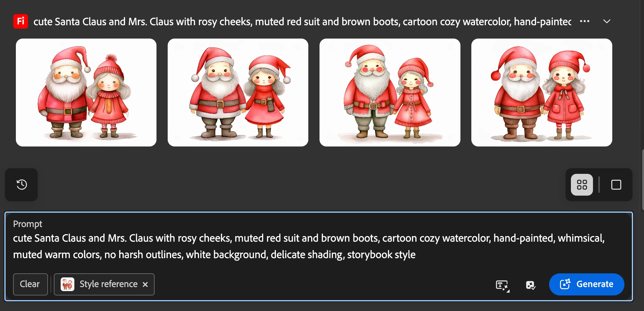Open the fourth generated Santa image
Image resolution: width=644 pixels, height=311 pixels.
coord(542,92)
